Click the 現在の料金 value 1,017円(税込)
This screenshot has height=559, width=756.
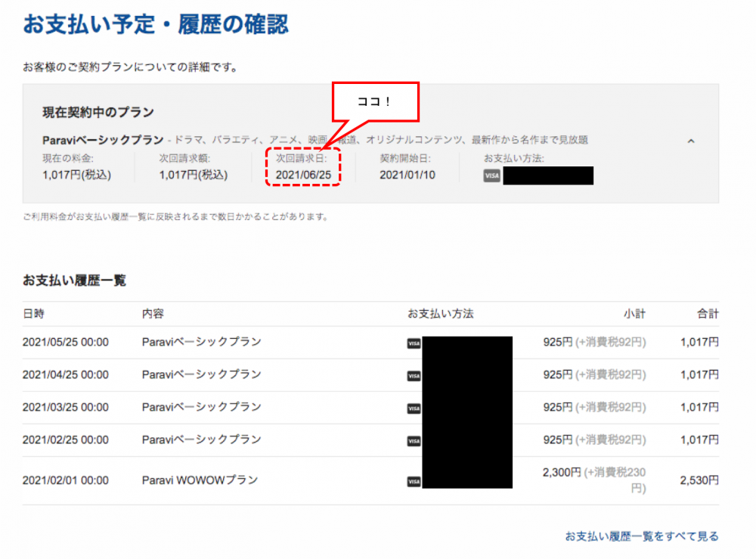point(76,175)
